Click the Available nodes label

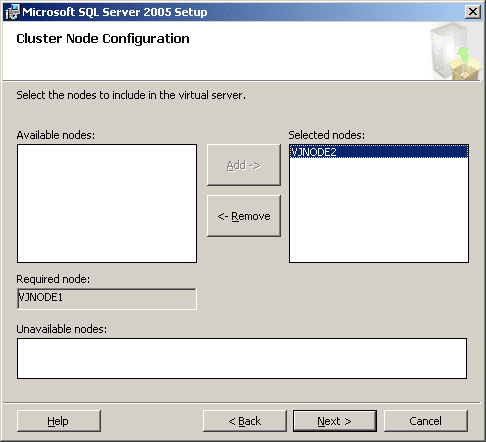click(56, 135)
